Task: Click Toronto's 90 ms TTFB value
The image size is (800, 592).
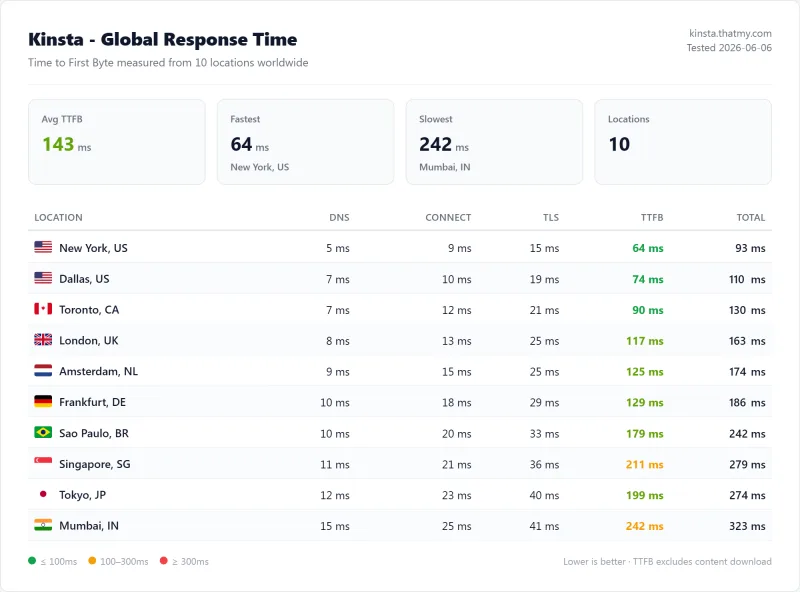Action: pos(647,310)
